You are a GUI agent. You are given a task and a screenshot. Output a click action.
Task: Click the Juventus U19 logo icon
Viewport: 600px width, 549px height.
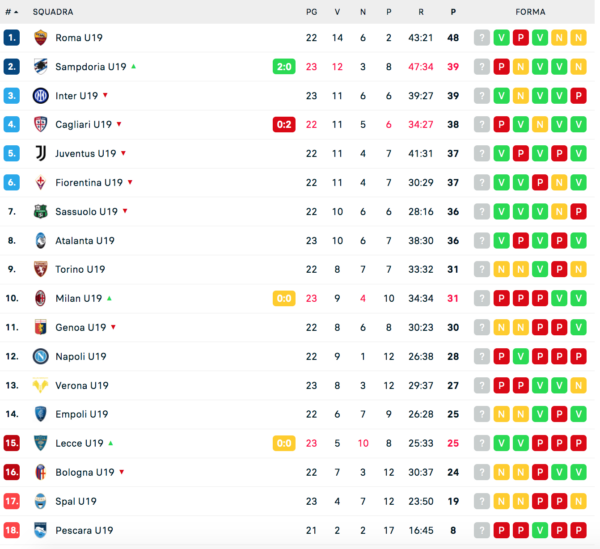coord(40,154)
